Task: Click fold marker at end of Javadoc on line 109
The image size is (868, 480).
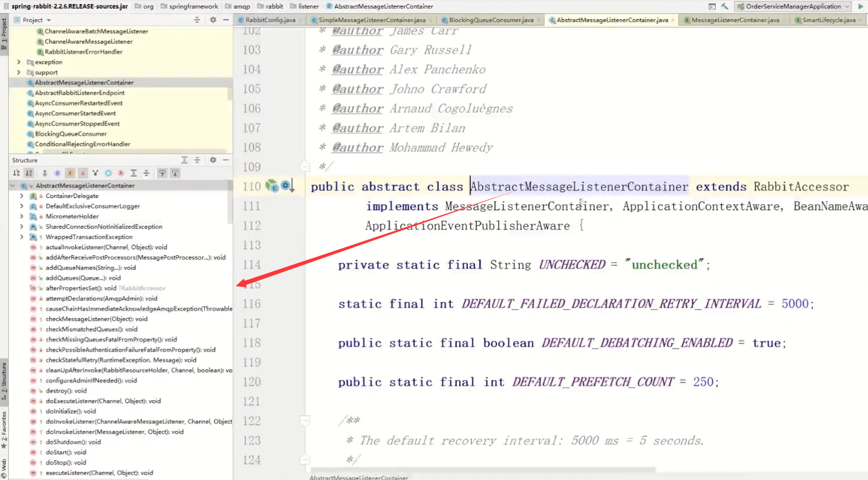Action: [305, 167]
